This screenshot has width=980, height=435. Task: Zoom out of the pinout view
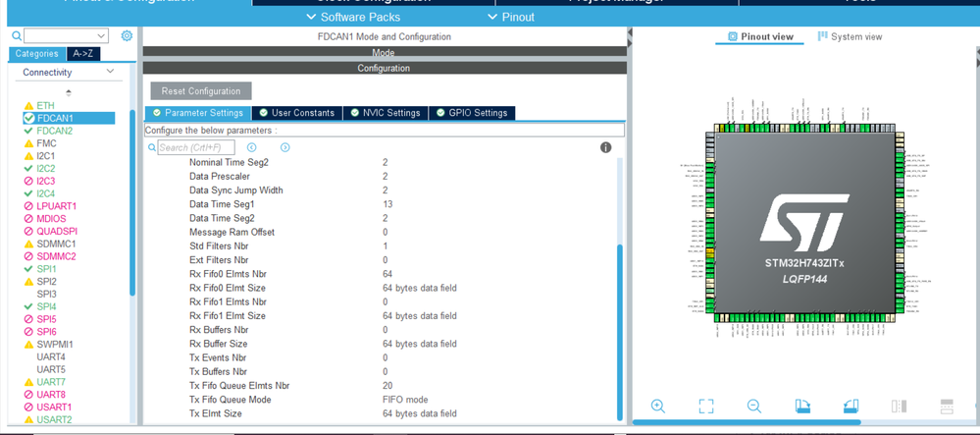tap(754, 407)
